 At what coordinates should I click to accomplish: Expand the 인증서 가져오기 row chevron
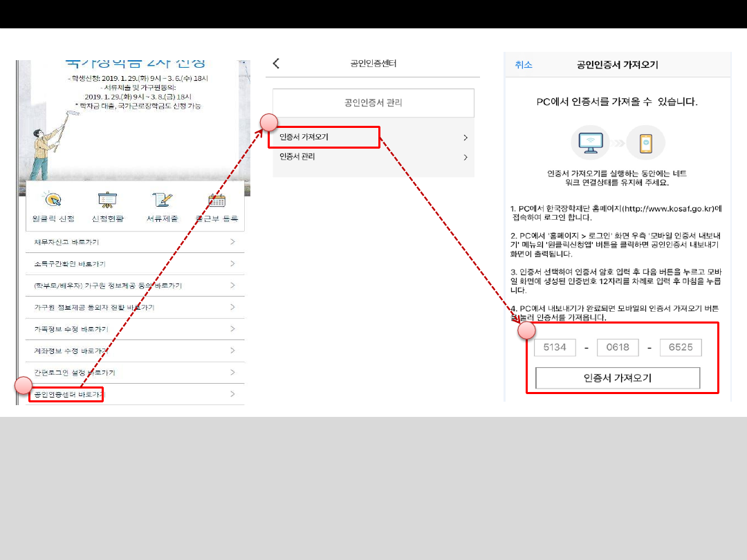[x=465, y=138]
